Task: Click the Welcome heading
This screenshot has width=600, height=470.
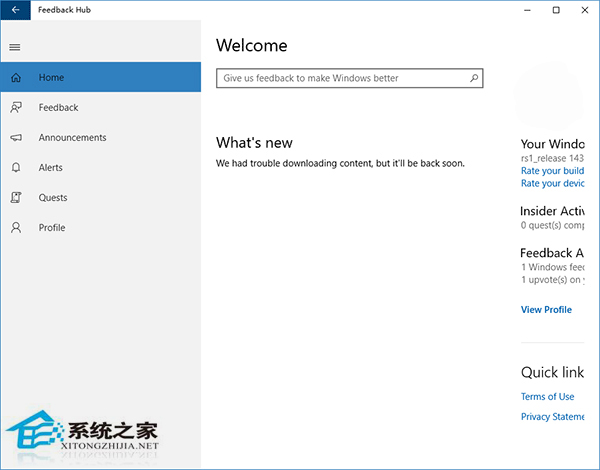Action: [x=251, y=46]
